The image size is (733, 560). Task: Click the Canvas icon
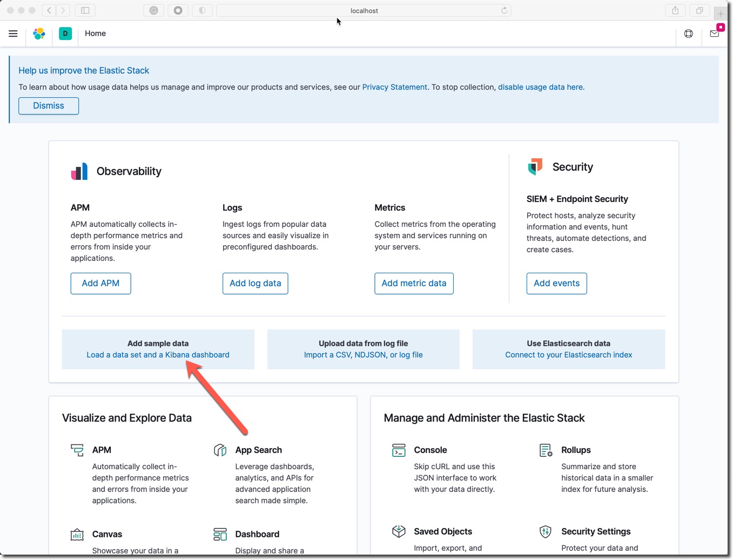click(77, 535)
